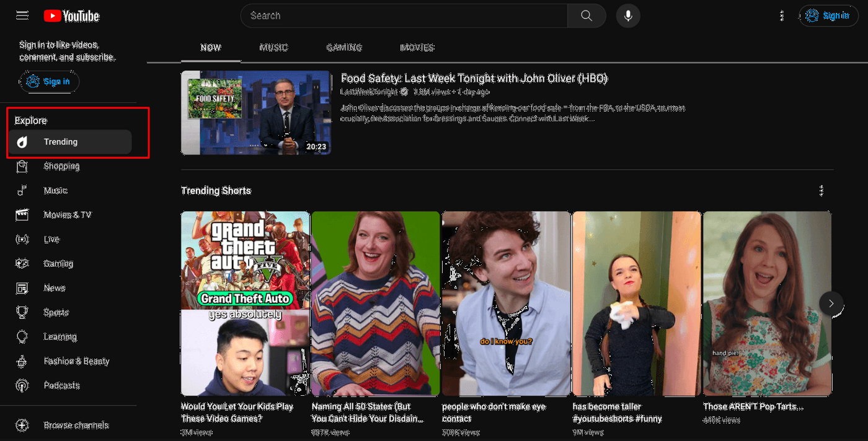Switch to the Music tab
This screenshot has width=868, height=441.
tap(273, 48)
